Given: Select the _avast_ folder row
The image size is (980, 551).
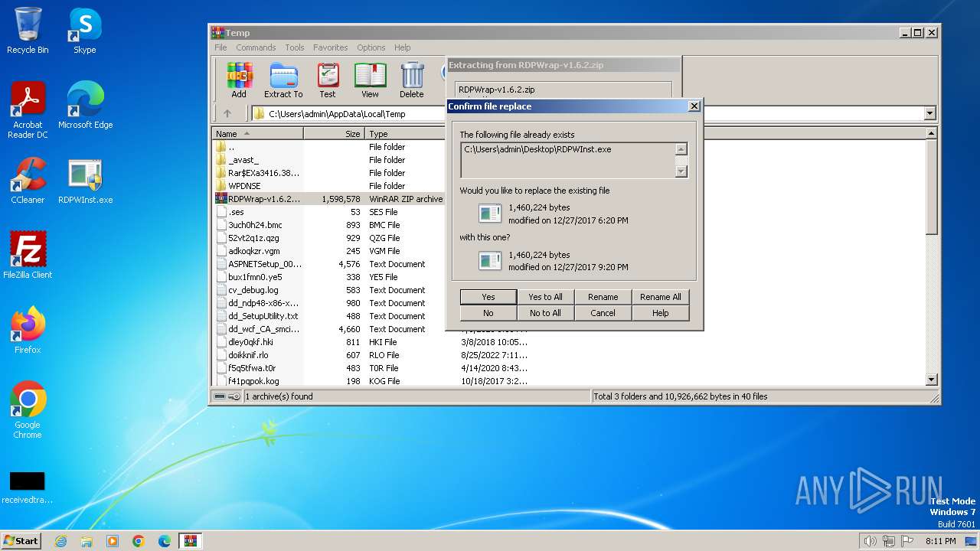Looking at the screenshot, I should [329, 160].
